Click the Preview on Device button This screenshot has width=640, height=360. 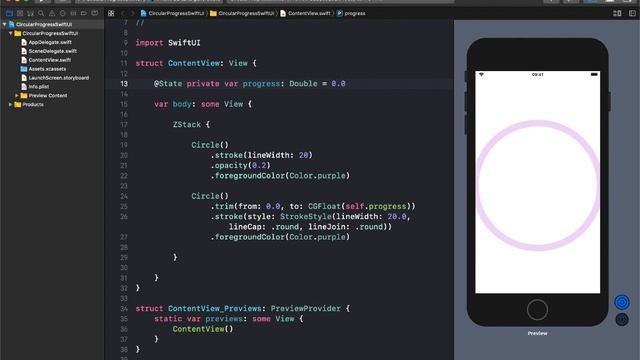622,320
